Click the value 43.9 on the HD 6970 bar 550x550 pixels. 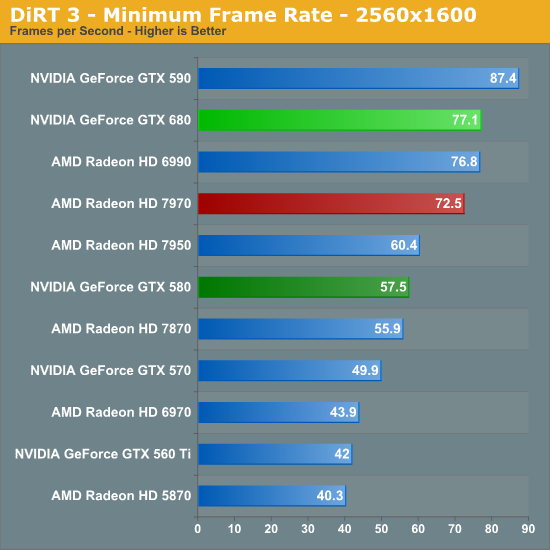[343, 412]
